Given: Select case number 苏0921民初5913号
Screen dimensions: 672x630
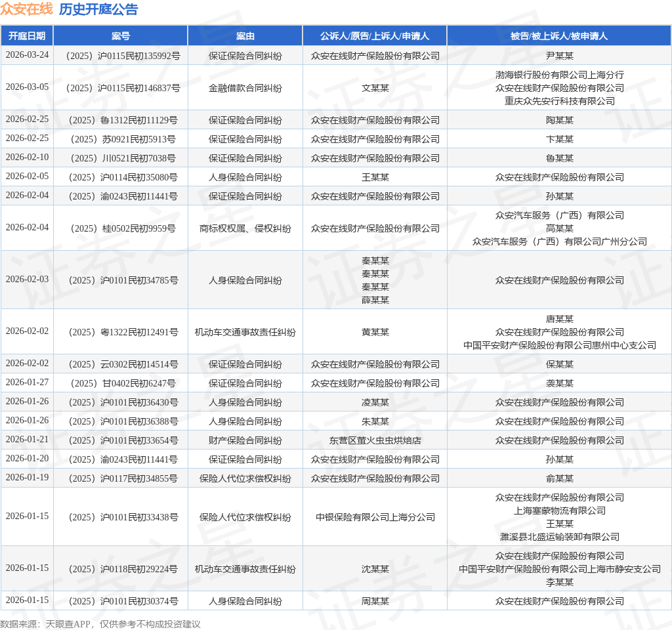Looking at the screenshot, I should pos(123,139).
